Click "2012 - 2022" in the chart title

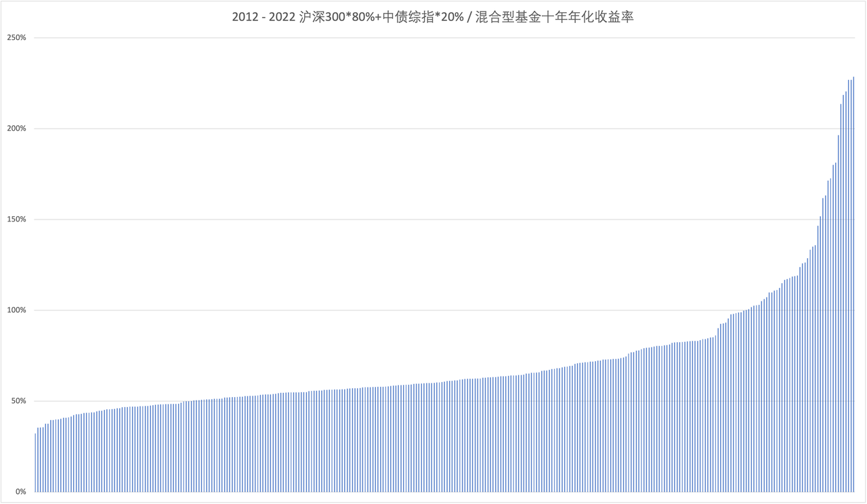click(x=263, y=18)
